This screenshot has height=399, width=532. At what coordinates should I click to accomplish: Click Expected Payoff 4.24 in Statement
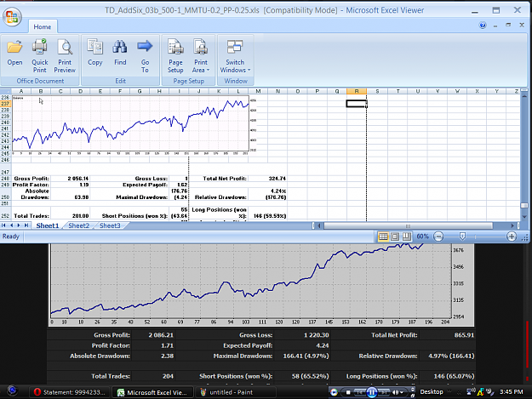[x=323, y=345]
